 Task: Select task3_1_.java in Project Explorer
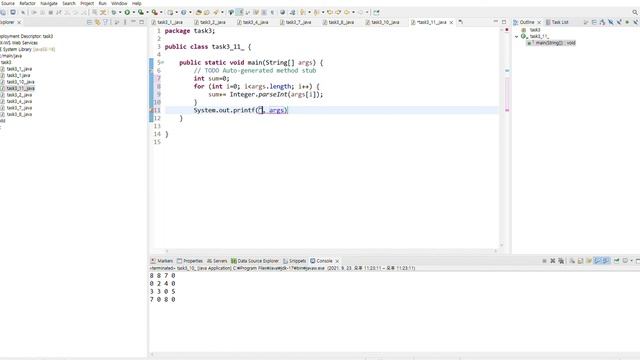click(19, 69)
